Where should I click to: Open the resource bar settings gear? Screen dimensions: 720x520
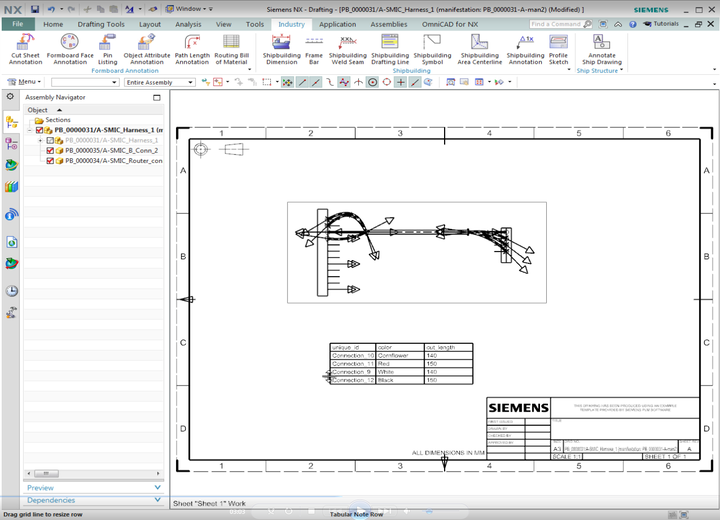pos(10,96)
